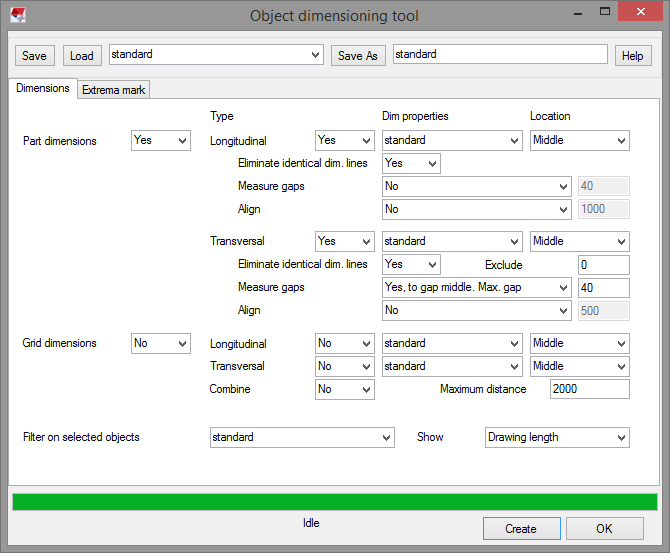Click the disabled Transversal Align 500 field

604,311
